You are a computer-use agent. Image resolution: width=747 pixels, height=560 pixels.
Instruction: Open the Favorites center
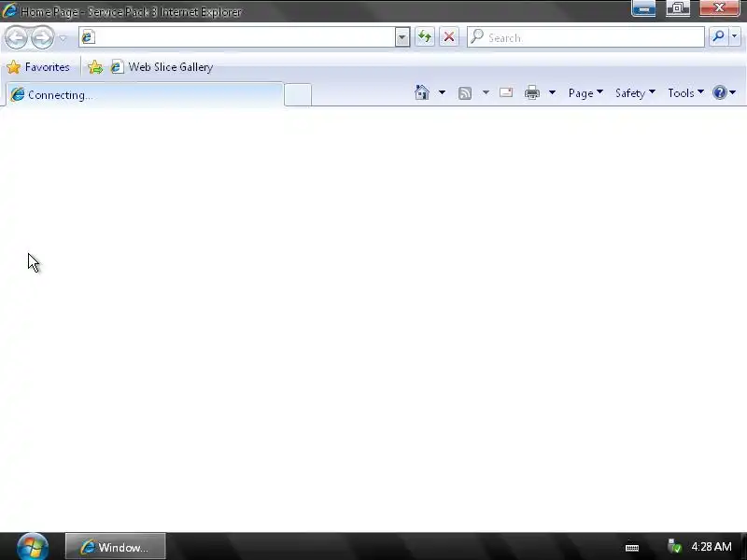(38, 67)
